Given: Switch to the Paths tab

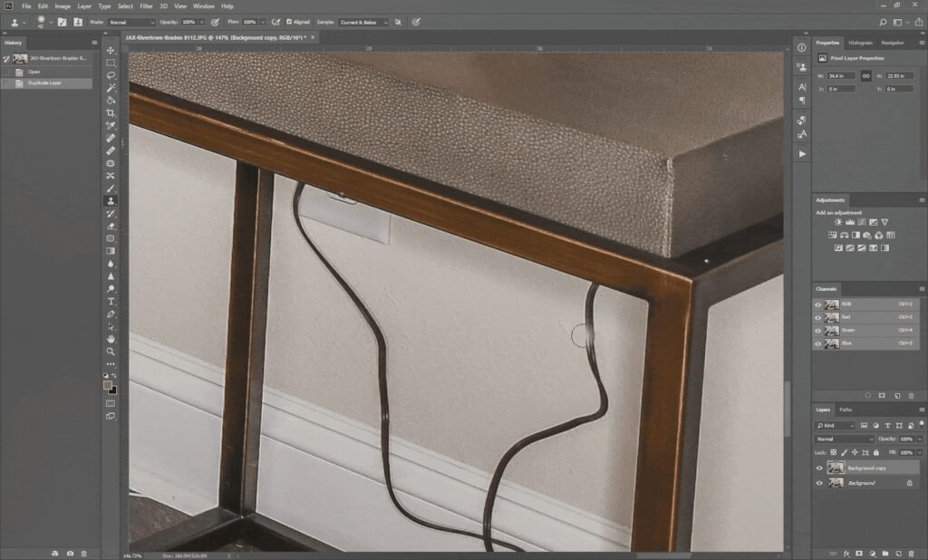Looking at the screenshot, I should pyautogui.click(x=846, y=410).
